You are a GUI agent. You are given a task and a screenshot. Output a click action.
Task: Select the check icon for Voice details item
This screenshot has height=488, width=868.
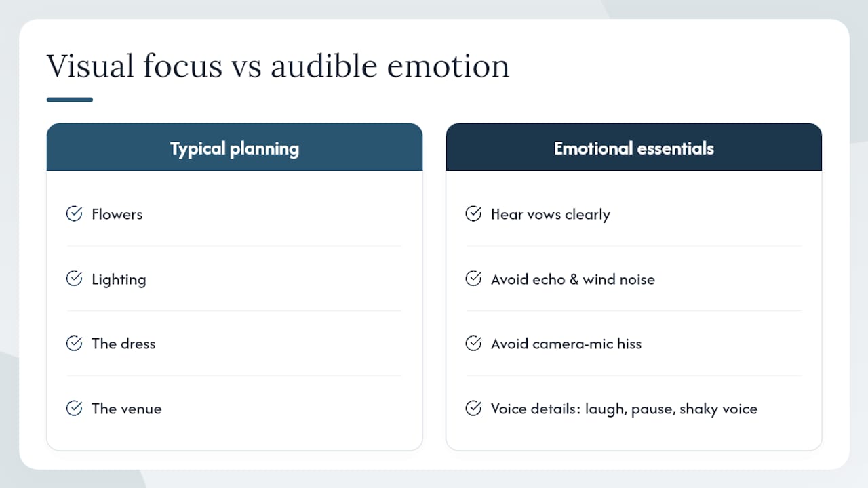tap(473, 408)
